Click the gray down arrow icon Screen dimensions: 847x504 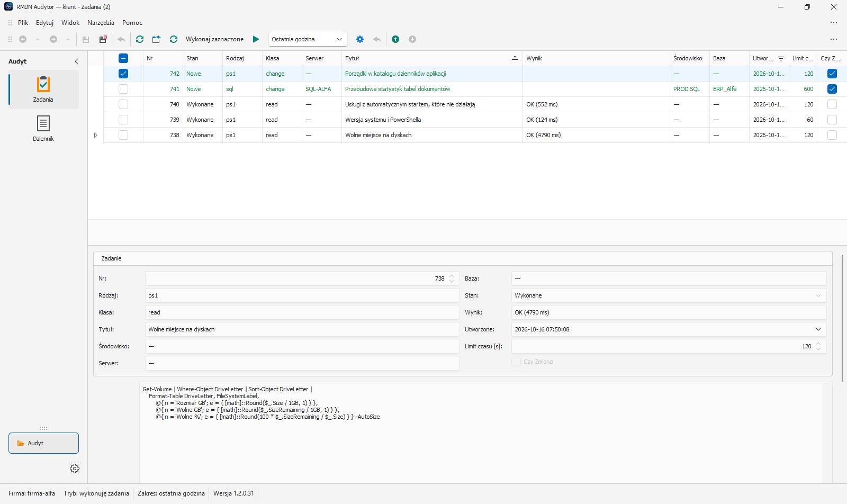(x=412, y=39)
